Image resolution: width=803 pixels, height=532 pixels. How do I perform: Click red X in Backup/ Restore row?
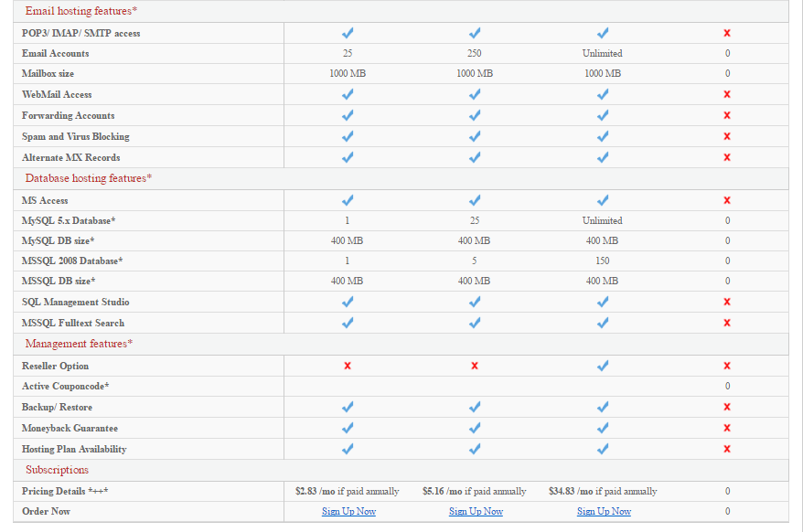[727, 407]
